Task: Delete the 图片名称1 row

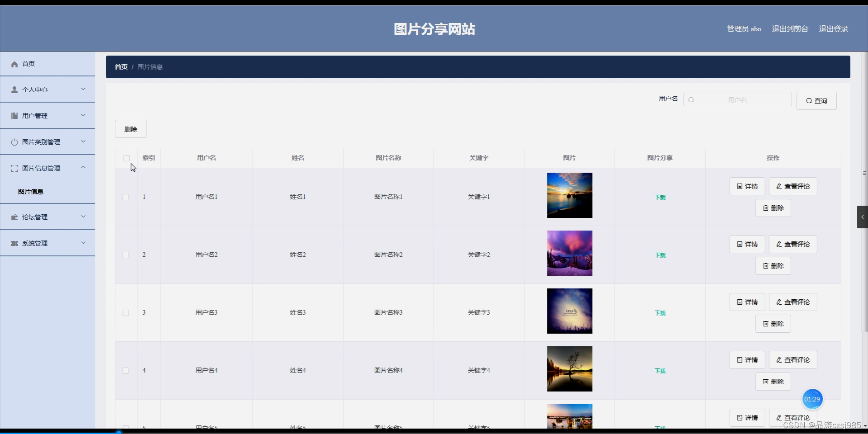Action: 773,208
